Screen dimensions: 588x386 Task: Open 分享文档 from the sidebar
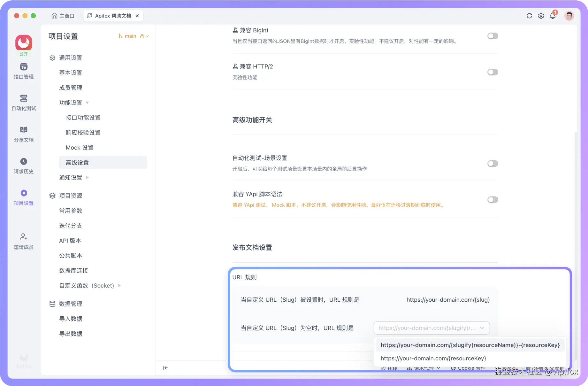click(x=23, y=134)
